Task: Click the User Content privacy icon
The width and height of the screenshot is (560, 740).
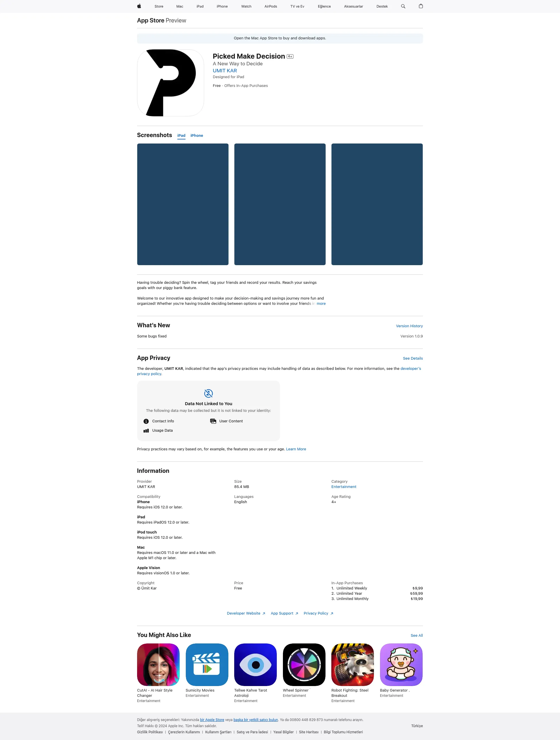Action: (213, 421)
